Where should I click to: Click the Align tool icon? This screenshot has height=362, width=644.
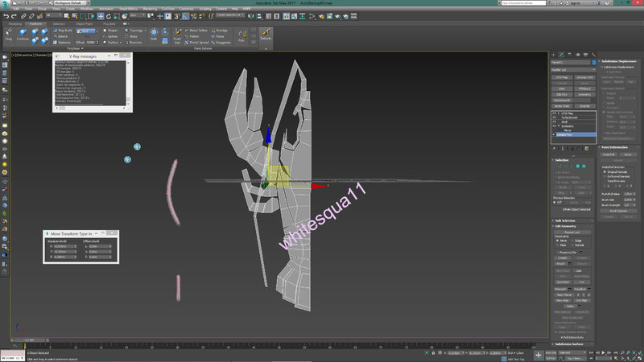tap(259, 16)
